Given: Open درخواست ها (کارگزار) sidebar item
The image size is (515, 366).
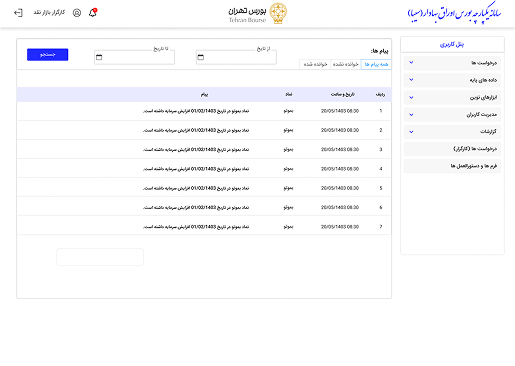Looking at the screenshot, I should coord(452,149).
